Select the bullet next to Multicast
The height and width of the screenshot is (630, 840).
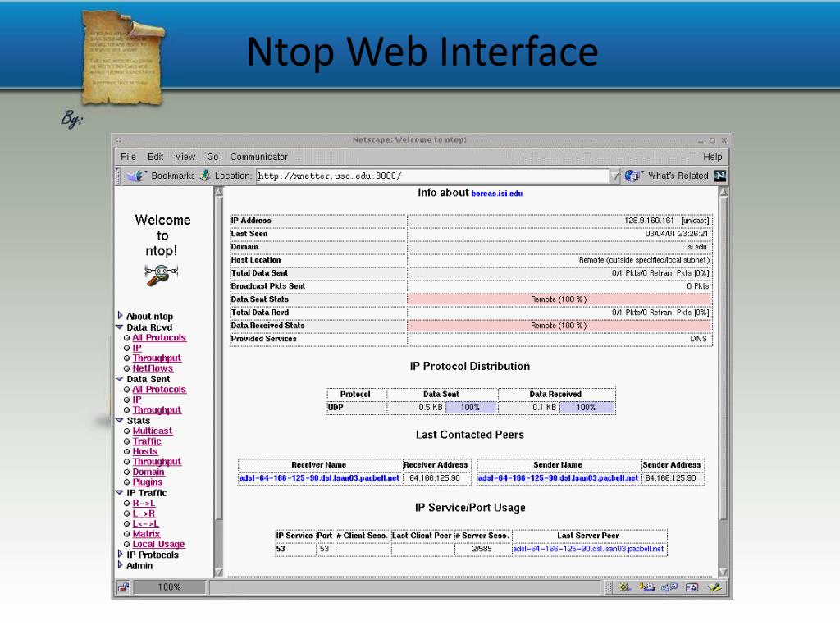pos(127,431)
